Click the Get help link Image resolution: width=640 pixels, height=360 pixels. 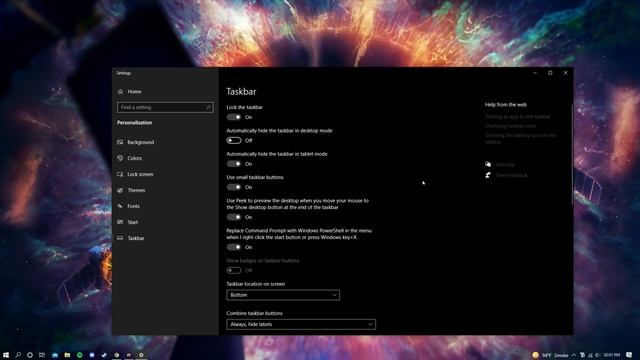505,164
